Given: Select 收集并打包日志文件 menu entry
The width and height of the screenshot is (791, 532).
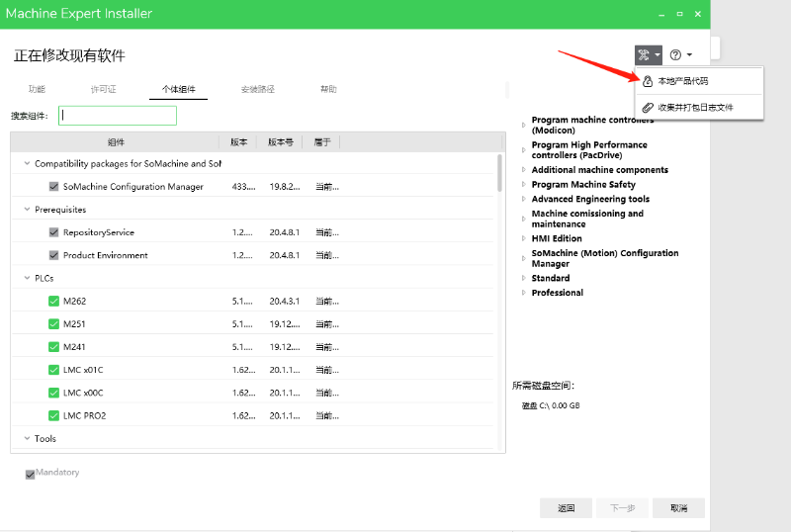Looking at the screenshot, I should (699, 108).
